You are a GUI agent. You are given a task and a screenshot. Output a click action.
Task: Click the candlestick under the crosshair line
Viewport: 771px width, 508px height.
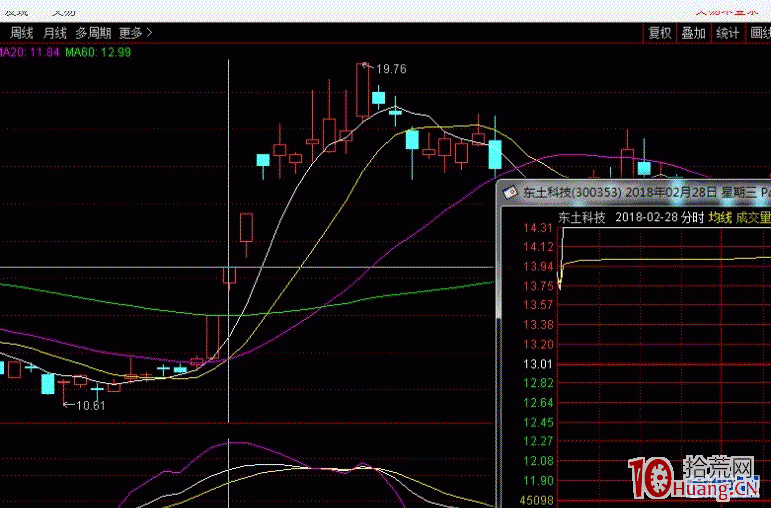point(229,274)
